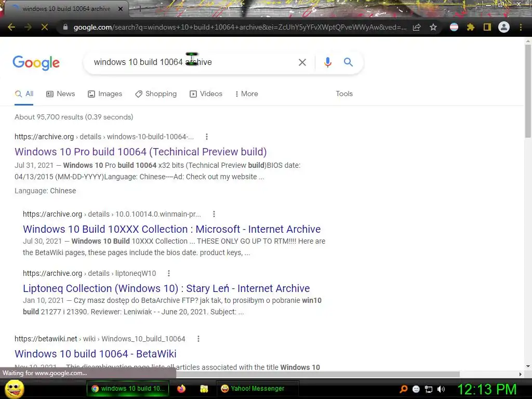This screenshot has width=532, height=399.
Task: Click the address bar URL
Action: click(240, 27)
